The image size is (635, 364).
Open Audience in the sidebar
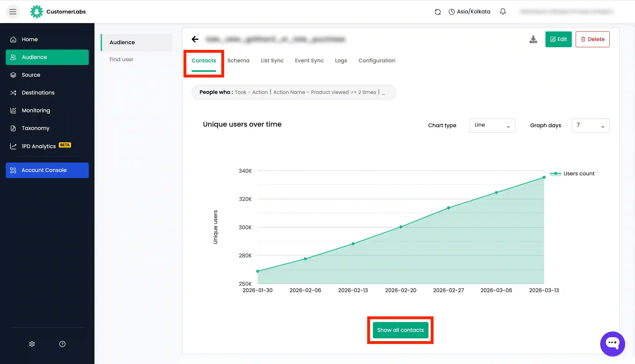47,57
